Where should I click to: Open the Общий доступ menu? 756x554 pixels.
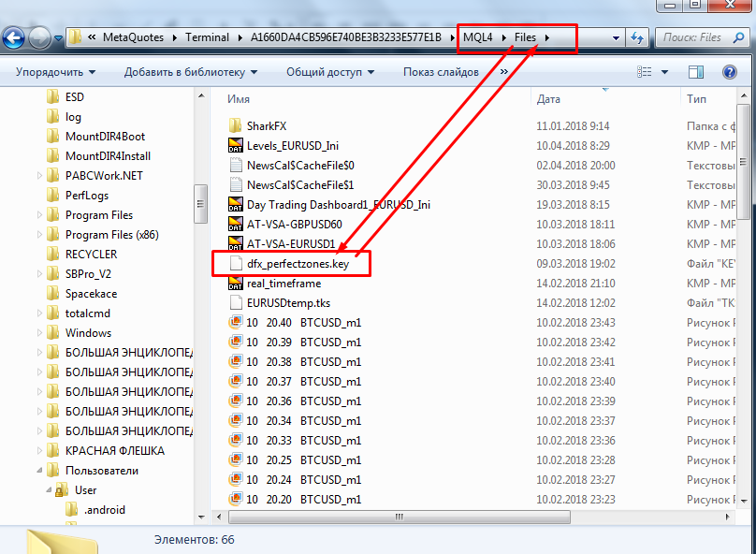coord(330,72)
